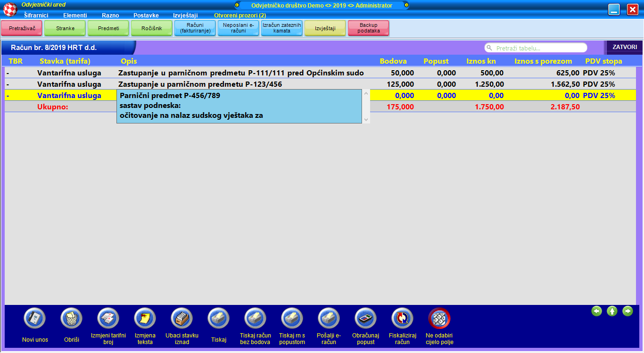Click the Novi unos icon
This screenshot has height=353, width=644.
(35, 319)
